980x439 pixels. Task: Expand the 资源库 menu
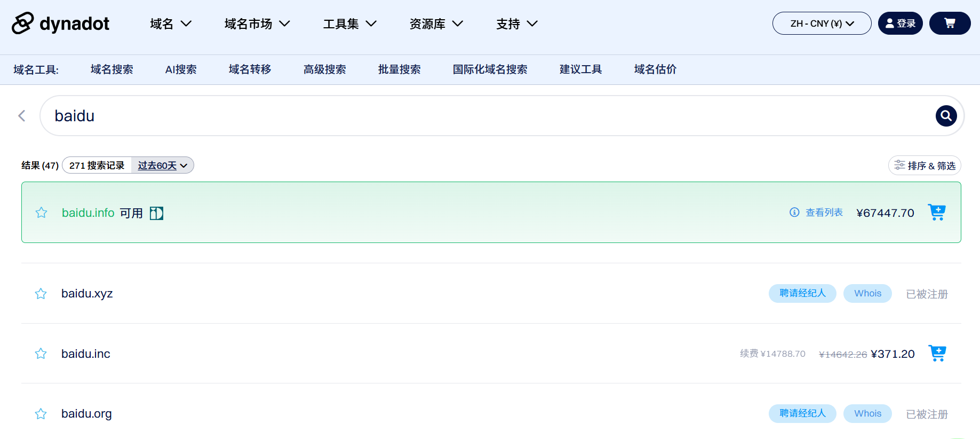click(x=436, y=23)
